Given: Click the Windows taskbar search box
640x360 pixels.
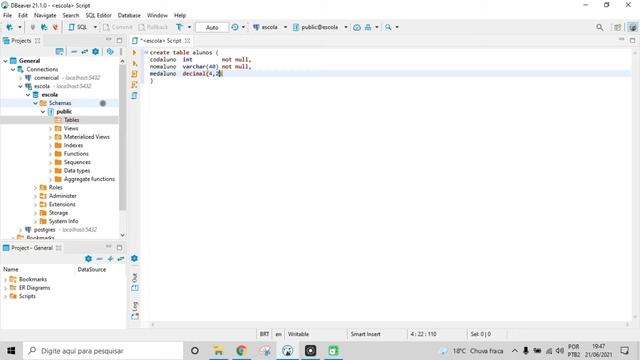Looking at the screenshot, I should pos(103,351).
